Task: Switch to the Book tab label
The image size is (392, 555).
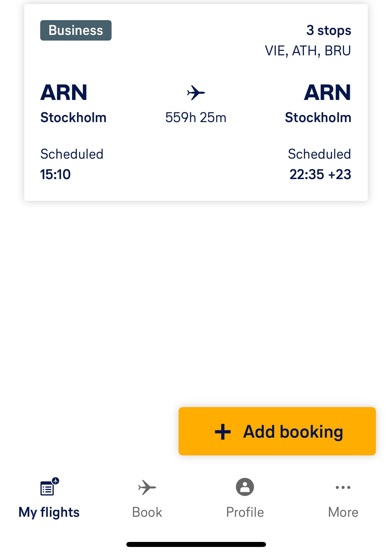Action: (x=147, y=512)
